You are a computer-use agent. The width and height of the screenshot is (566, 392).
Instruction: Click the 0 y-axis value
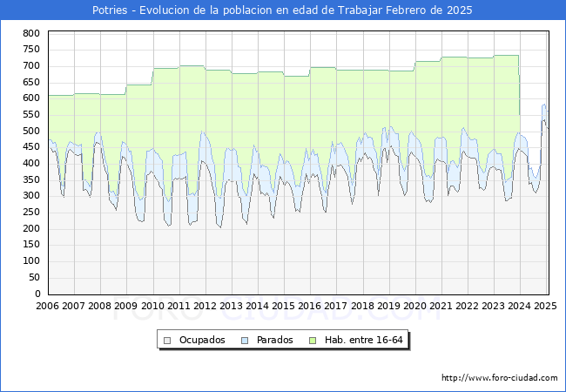[37, 294]
